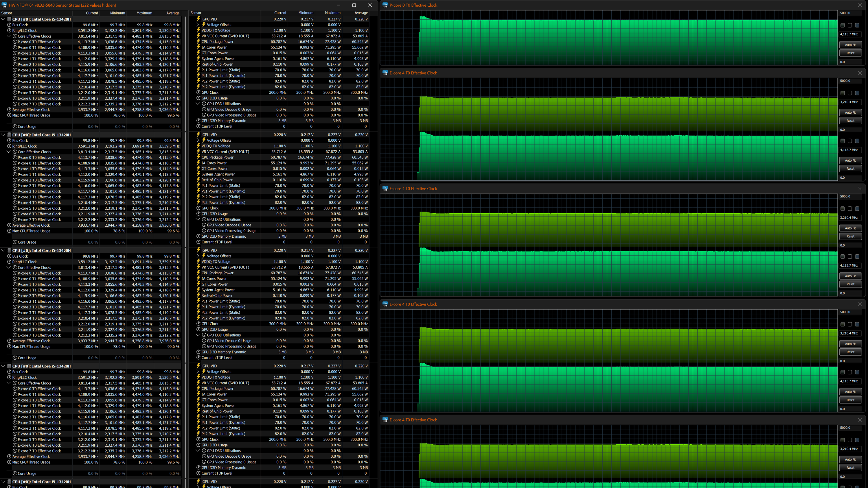Collapse the topmost CPU [#0] Intel Core i5-13420H group
The height and width of the screenshot is (488, 868).
pyautogui.click(x=3, y=19)
